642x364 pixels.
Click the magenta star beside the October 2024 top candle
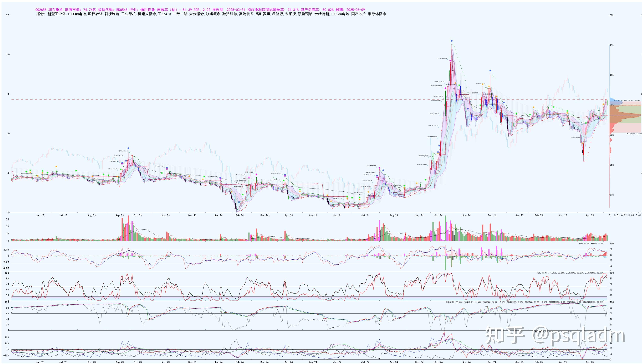(x=450, y=61)
